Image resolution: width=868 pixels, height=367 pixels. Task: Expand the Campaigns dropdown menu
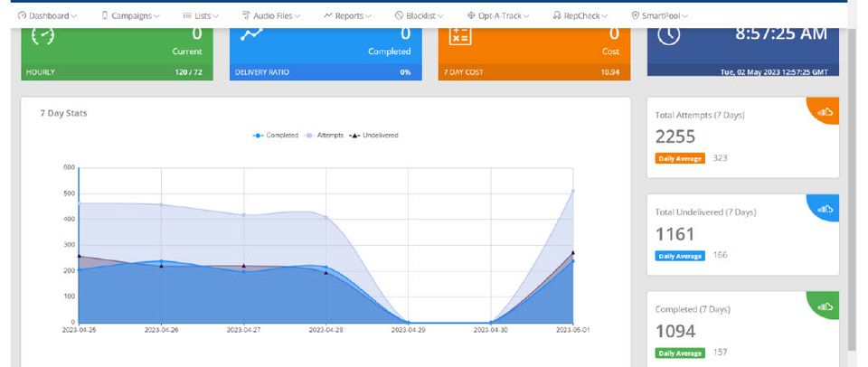click(x=131, y=15)
